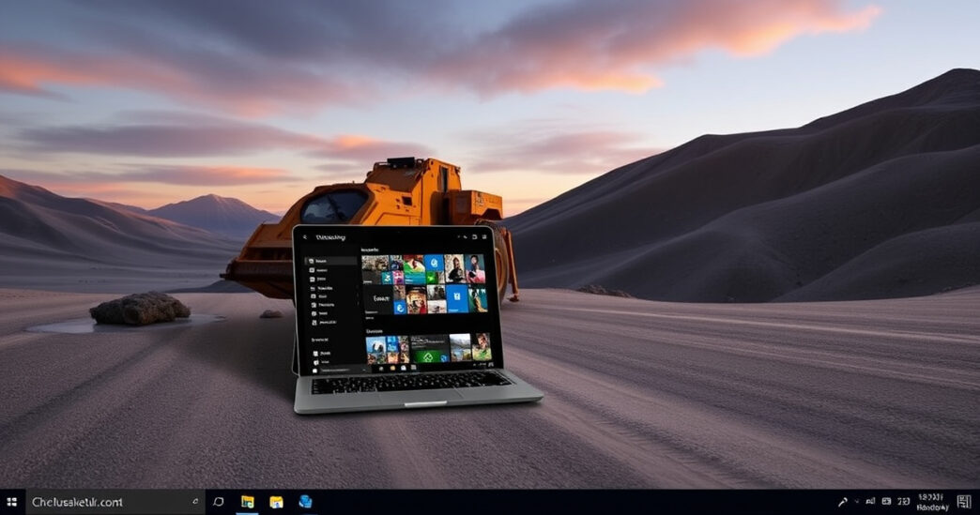The width and height of the screenshot is (980, 515).
Task: Click the microphone icon inside the search box
Action: (194, 502)
